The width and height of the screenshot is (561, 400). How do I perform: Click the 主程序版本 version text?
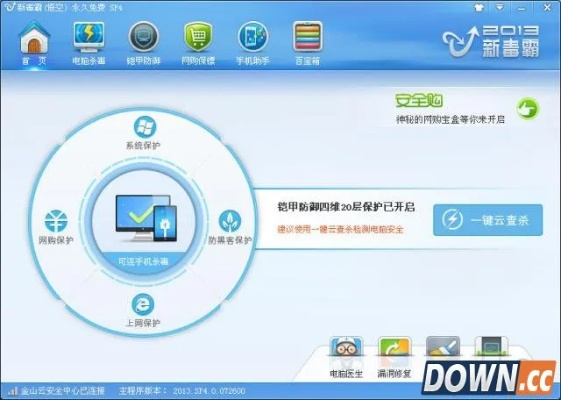pyautogui.click(x=182, y=391)
